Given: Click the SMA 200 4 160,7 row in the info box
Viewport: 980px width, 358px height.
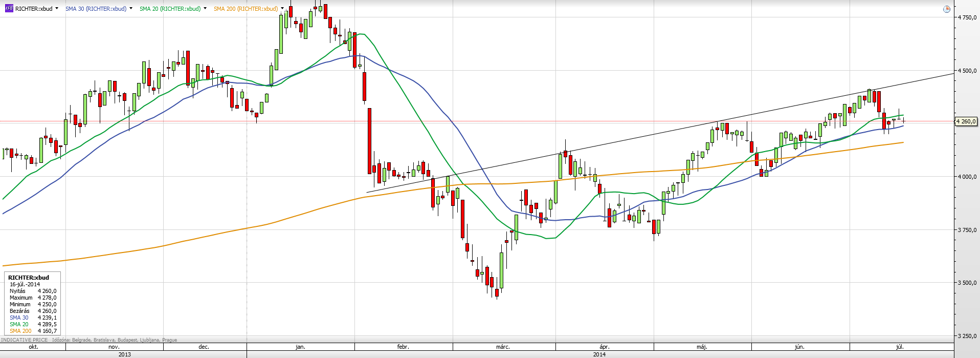Looking at the screenshot, I should tap(33, 331).
